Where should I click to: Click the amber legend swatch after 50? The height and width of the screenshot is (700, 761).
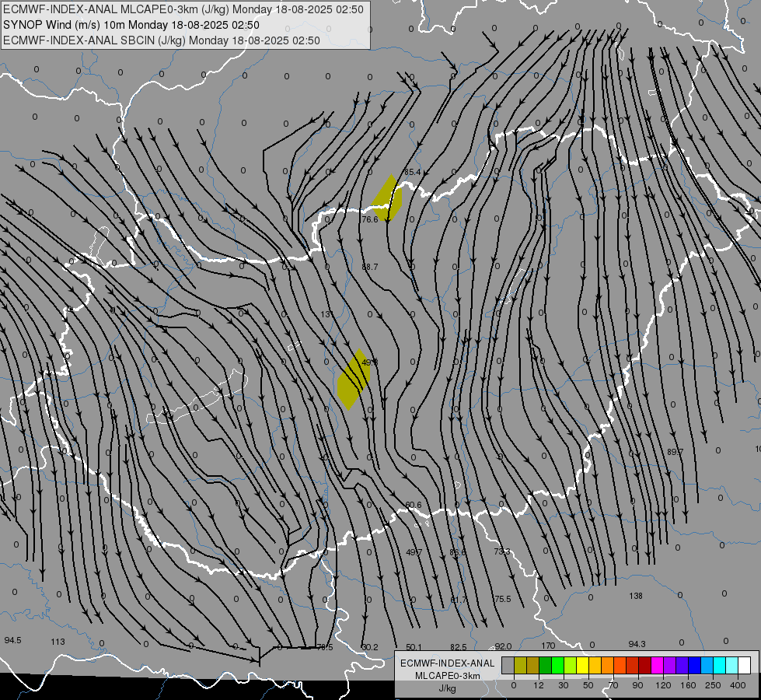(x=595, y=665)
